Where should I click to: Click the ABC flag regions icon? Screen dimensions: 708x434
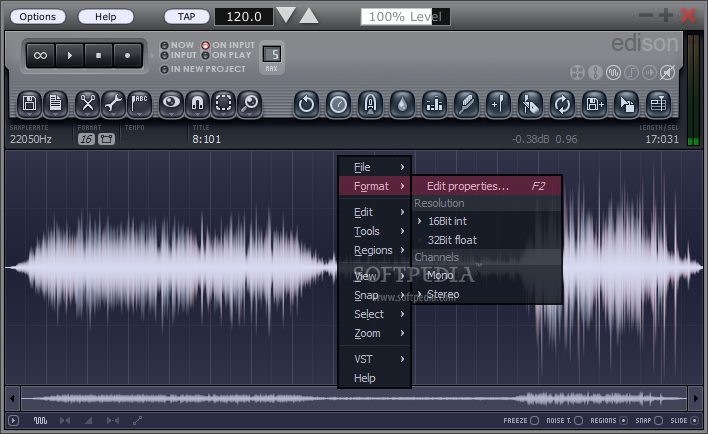click(140, 104)
